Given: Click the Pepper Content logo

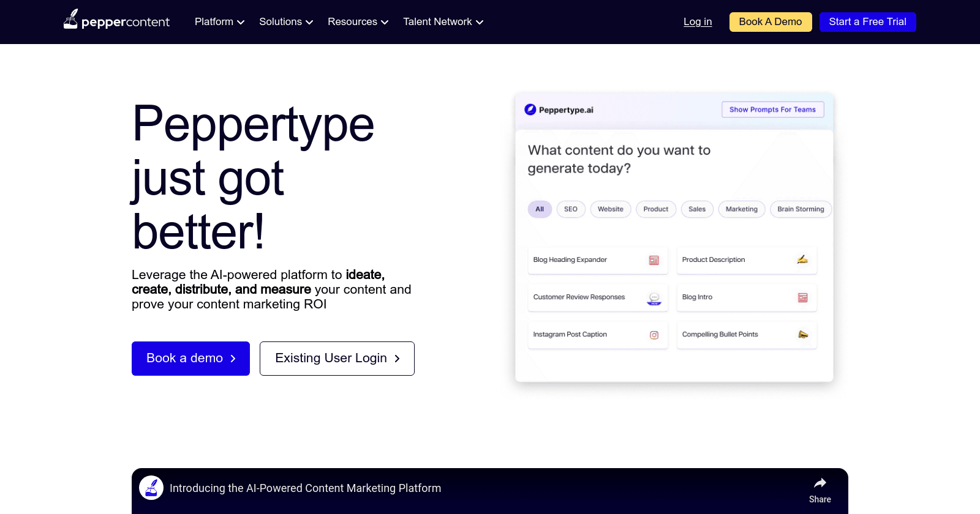Looking at the screenshot, I should (116, 20).
